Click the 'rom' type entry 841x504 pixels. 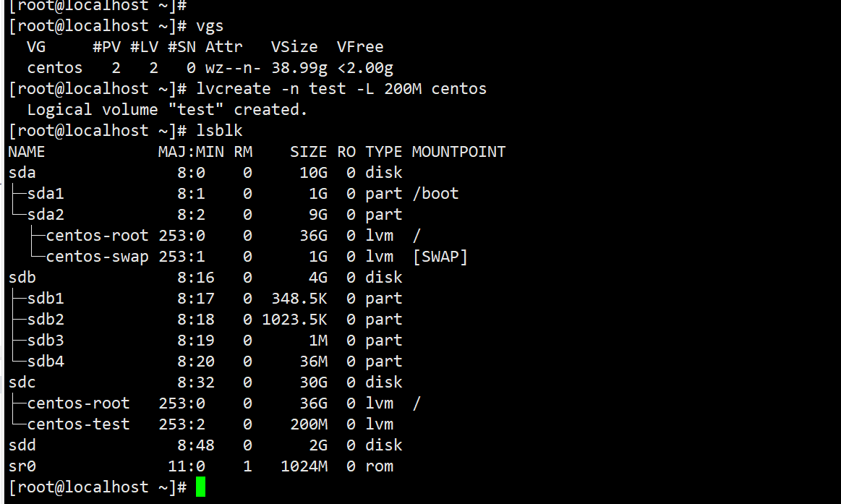coord(379,466)
